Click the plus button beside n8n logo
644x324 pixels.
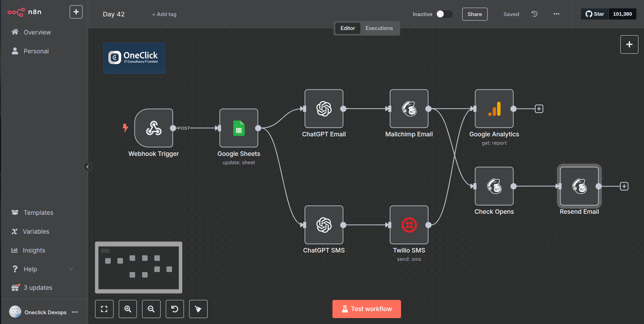coord(76,12)
